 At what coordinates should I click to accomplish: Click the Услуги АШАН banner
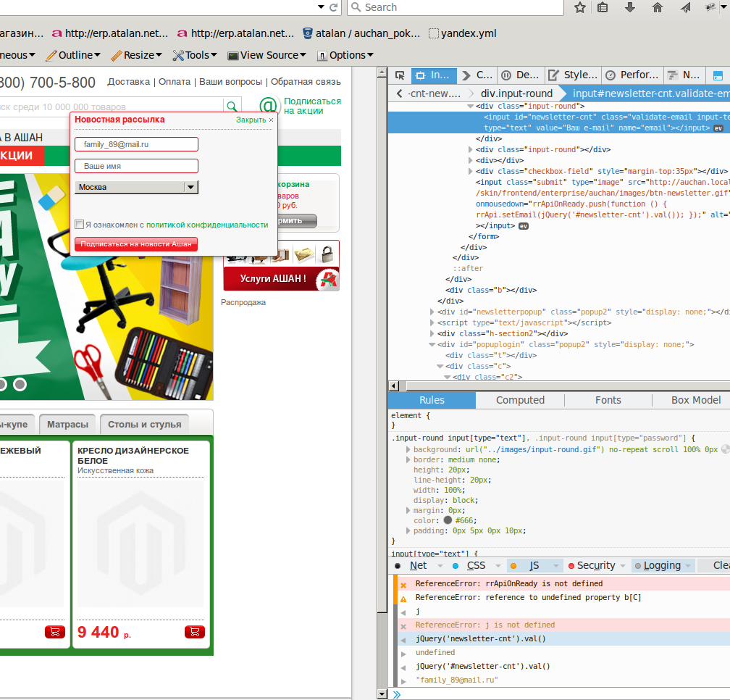coord(281,278)
